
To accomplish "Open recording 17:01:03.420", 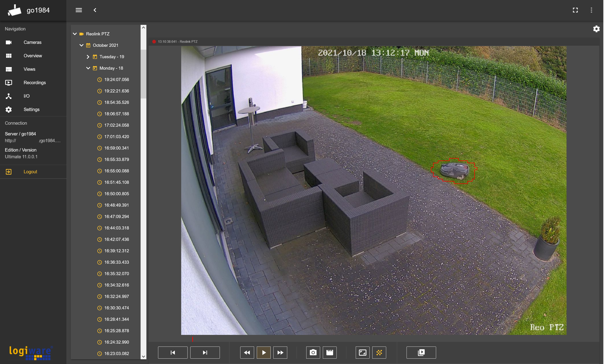I will click(x=116, y=137).
